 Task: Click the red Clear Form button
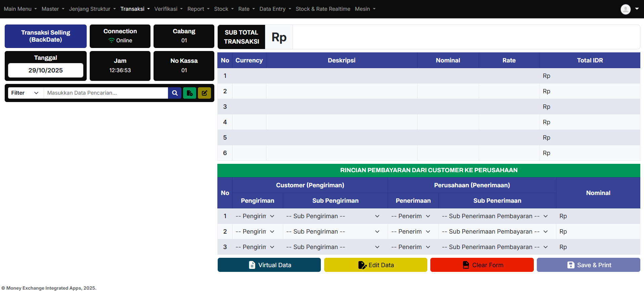coord(482,265)
